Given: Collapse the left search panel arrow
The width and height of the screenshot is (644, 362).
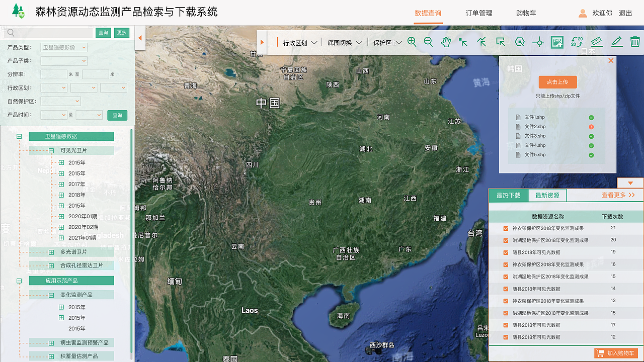Looking at the screenshot, I should click(140, 38).
